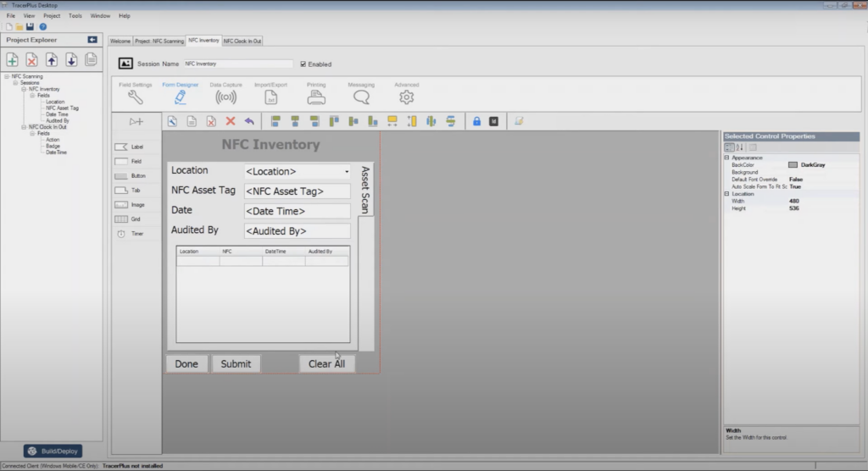Open Field Settings wrench icon
The width and height of the screenshot is (868, 471).
tap(136, 97)
